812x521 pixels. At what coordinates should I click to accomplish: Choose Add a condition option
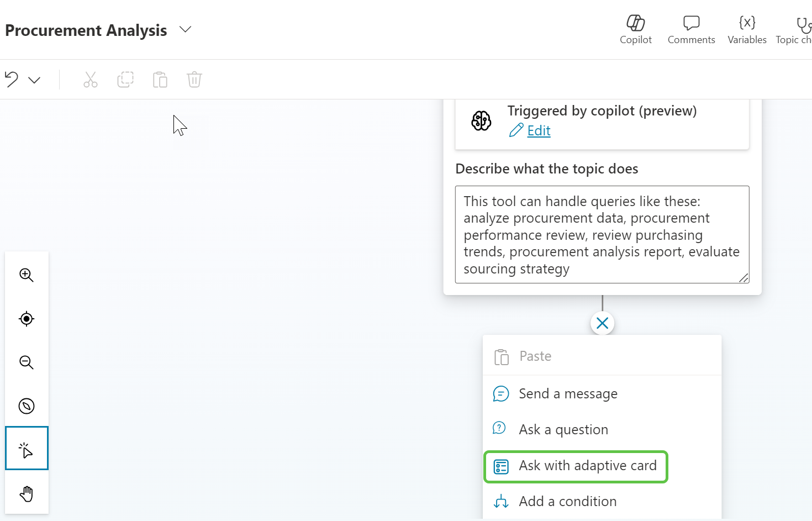coord(567,501)
